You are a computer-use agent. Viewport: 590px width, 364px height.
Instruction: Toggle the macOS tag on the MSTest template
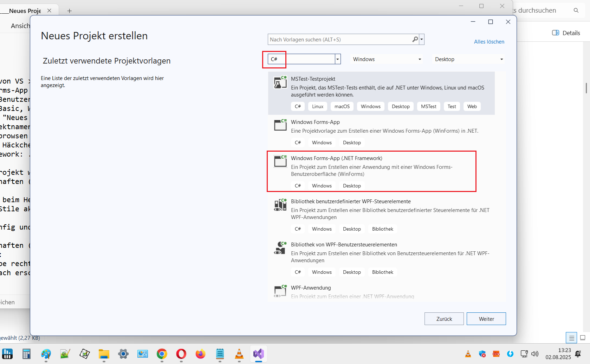[342, 106]
